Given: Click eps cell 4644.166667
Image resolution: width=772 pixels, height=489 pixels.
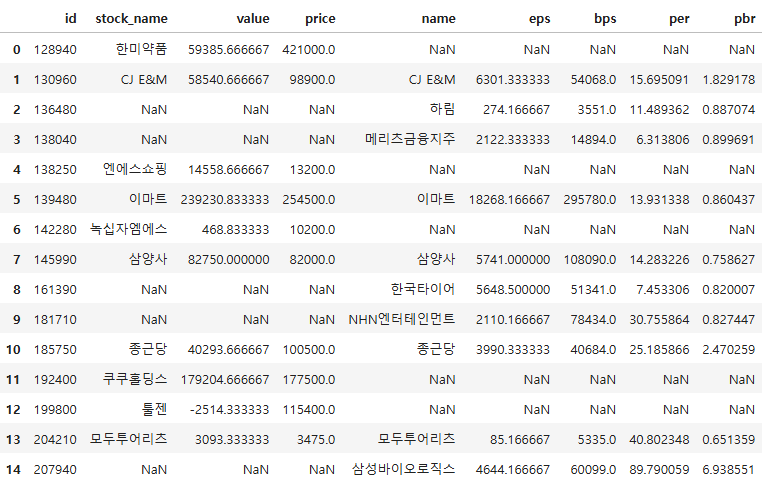Looking at the screenshot, I should (x=513, y=470).
